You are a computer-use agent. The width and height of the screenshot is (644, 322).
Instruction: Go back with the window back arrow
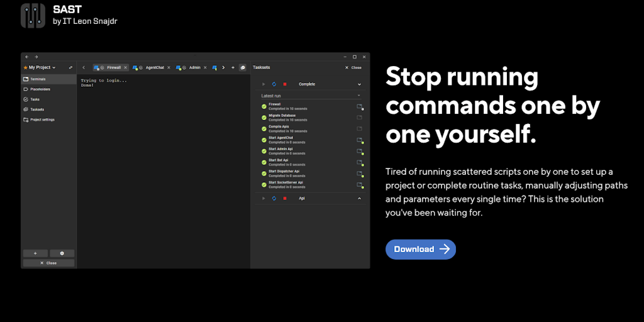tap(27, 57)
